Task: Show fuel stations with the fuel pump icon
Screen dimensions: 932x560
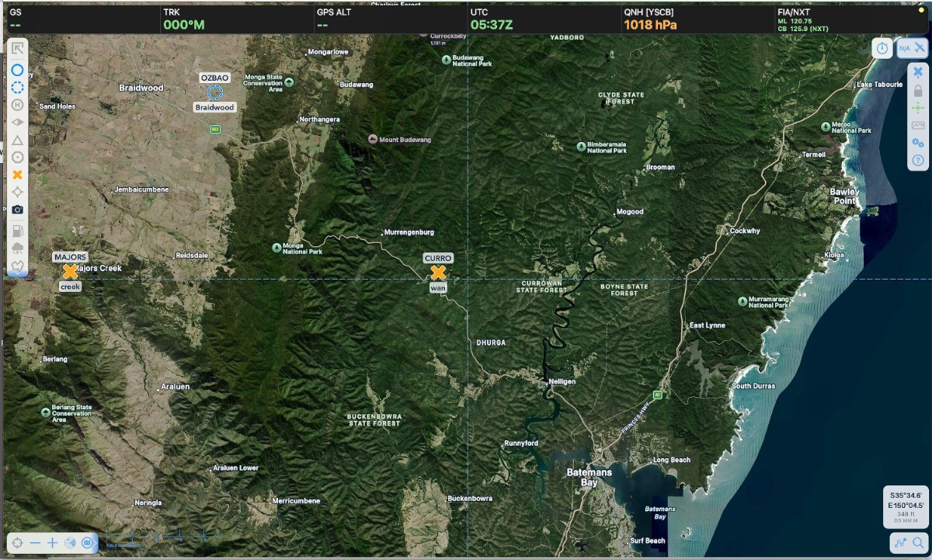Action: pyautogui.click(x=17, y=230)
